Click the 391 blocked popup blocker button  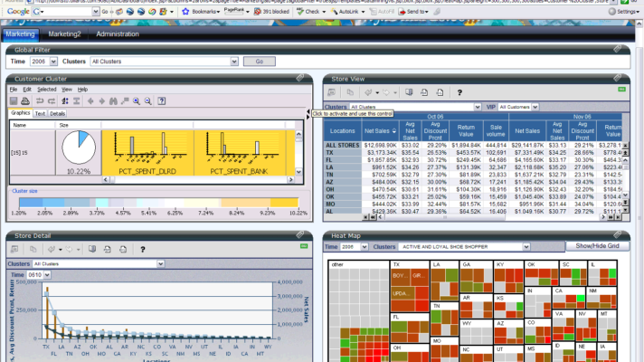click(271, 12)
